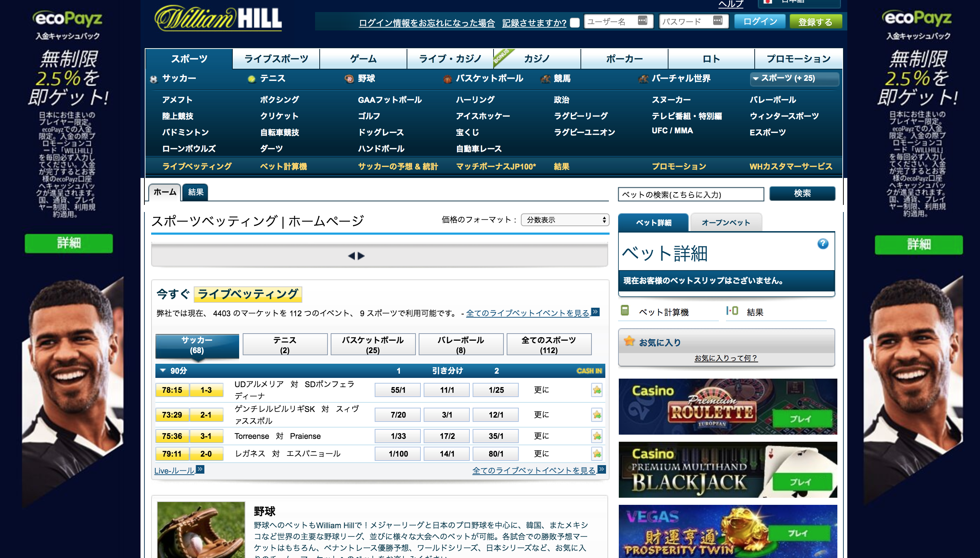
Task: Open the ポーカー main tab
Action: [624, 58]
